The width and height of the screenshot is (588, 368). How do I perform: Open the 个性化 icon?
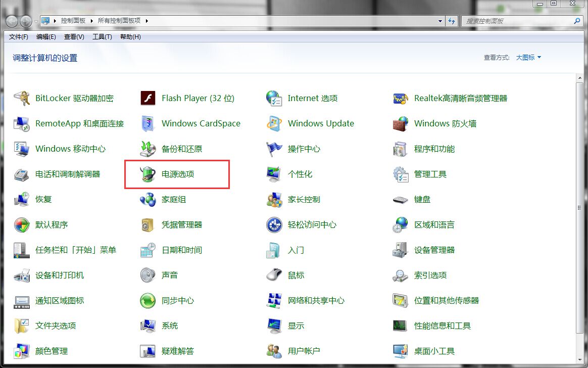pyautogui.click(x=274, y=174)
